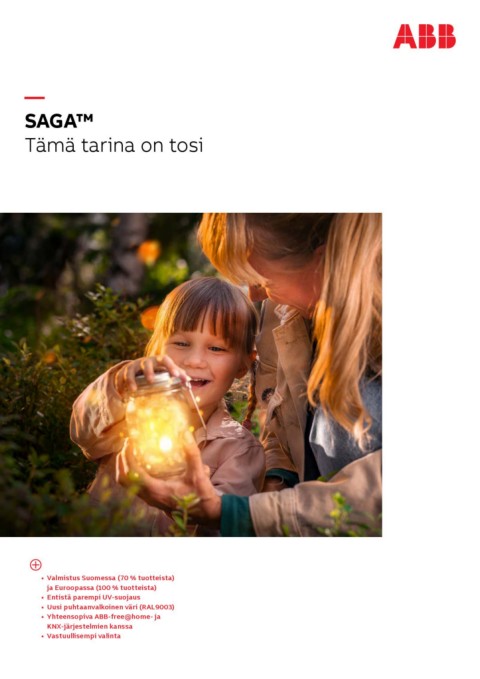The image size is (480, 679).
Task: Click the blurred orange flower at photo top
Action: pyautogui.click(x=149, y=252)
